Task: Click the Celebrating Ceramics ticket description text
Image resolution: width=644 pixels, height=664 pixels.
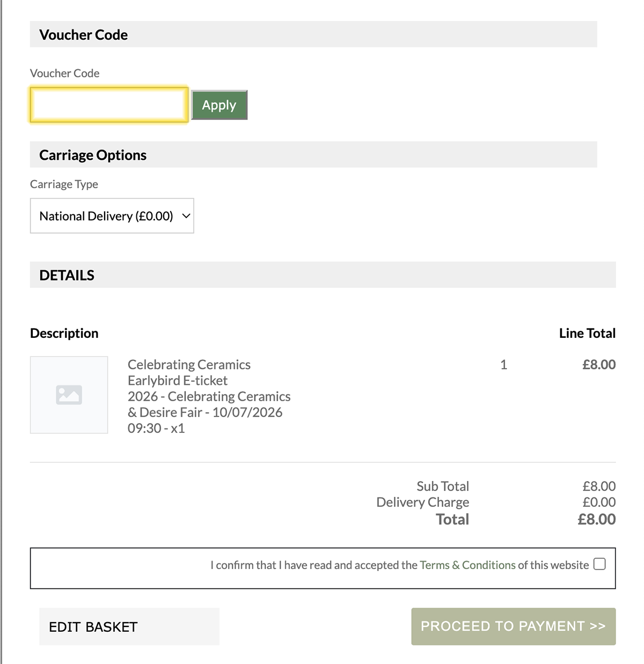Action: coord(209,396)
